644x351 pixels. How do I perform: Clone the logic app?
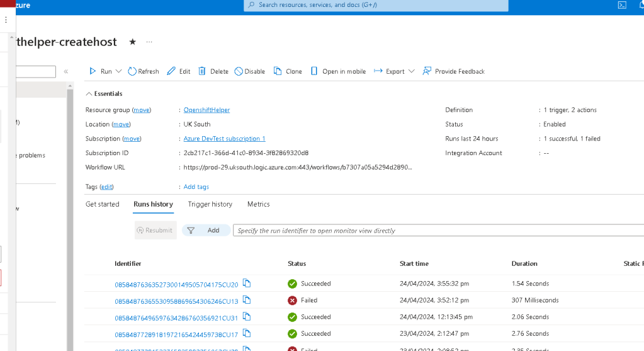click(288, 71)
